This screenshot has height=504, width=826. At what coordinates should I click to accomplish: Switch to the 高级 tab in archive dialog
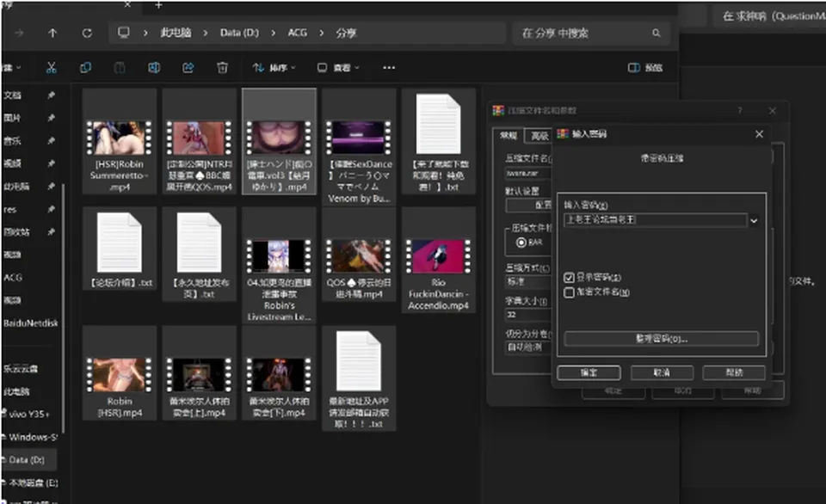click(539, 136)
